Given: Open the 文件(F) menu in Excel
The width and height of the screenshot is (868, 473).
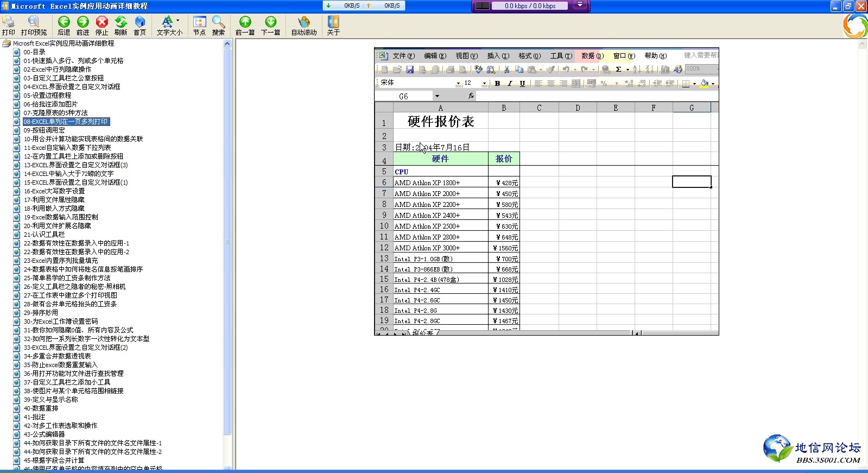Looking at the screenshot, I should point(403,55).
